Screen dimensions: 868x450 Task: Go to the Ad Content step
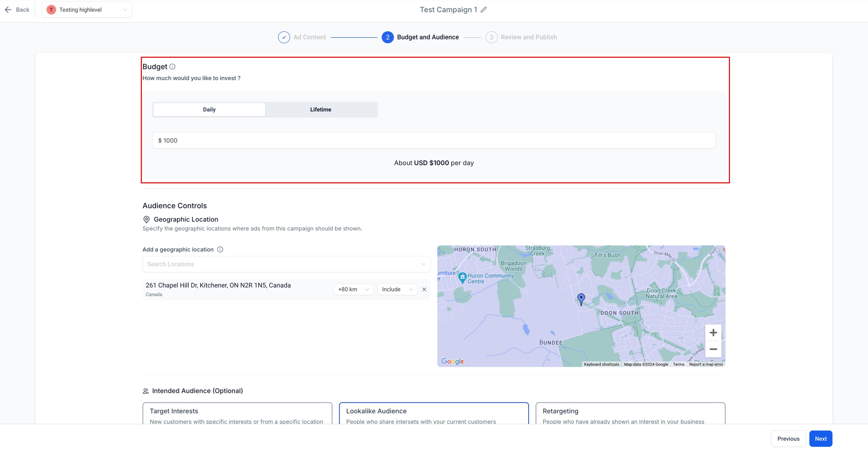(302, 37)
